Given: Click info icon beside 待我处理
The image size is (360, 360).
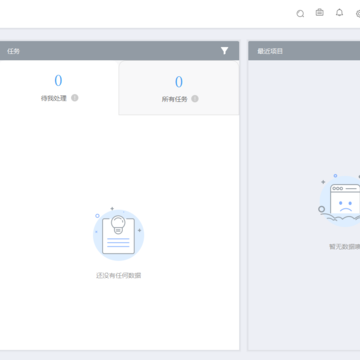Looking at the screenshot, I should pyautogui.click(x=75, y=98).
